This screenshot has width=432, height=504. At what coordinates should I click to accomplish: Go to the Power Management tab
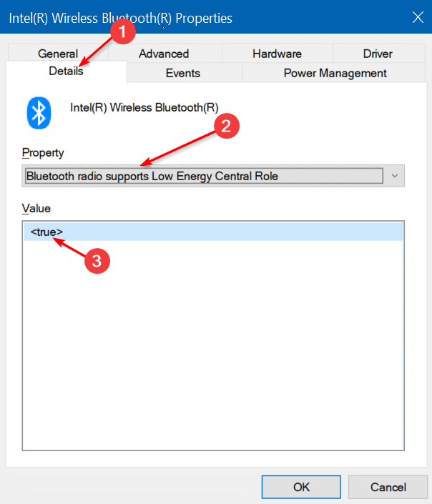pyautogui.click(x=334, y=73)
